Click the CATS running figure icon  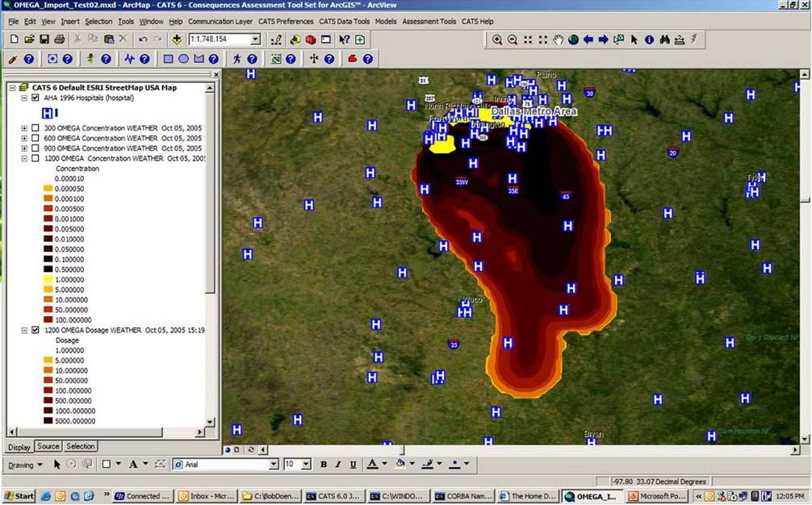[237, 59]
